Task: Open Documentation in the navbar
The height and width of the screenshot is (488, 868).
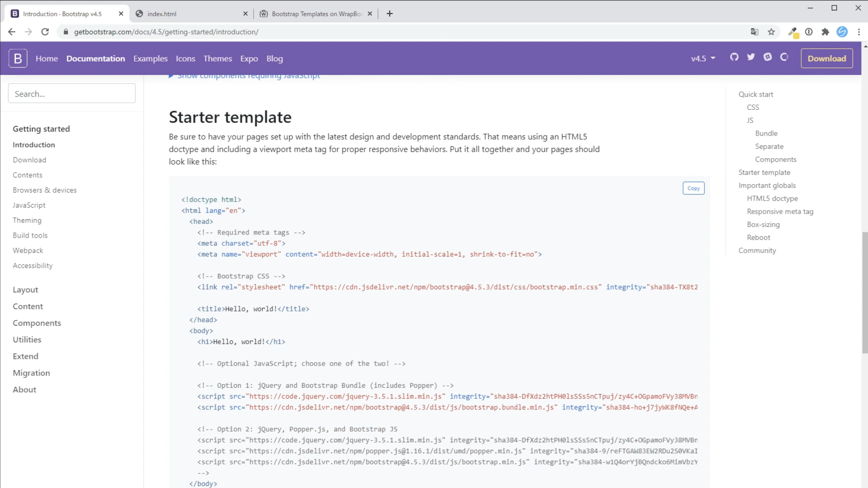Action: tap(95, 58)
